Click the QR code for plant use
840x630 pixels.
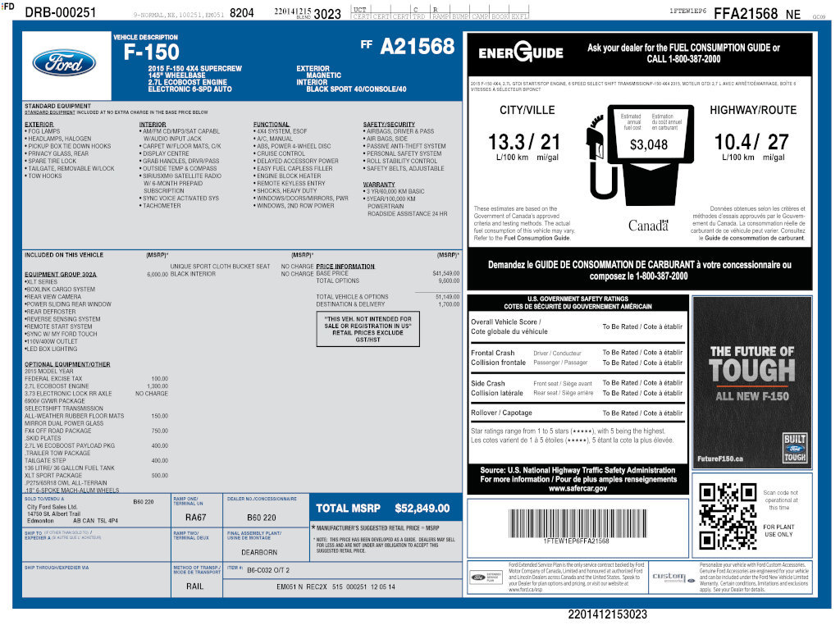point(728,516)
